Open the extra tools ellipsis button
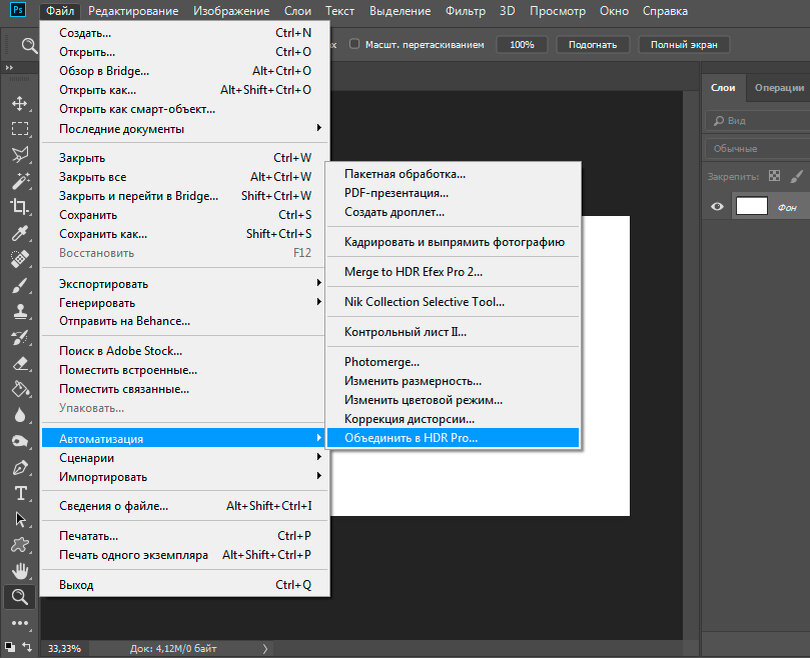 (20, 623)
